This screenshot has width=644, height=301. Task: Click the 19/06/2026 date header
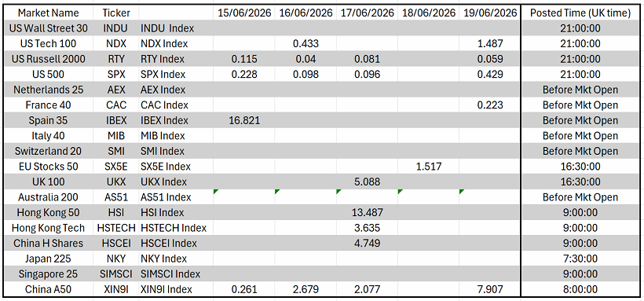point(490,13)
